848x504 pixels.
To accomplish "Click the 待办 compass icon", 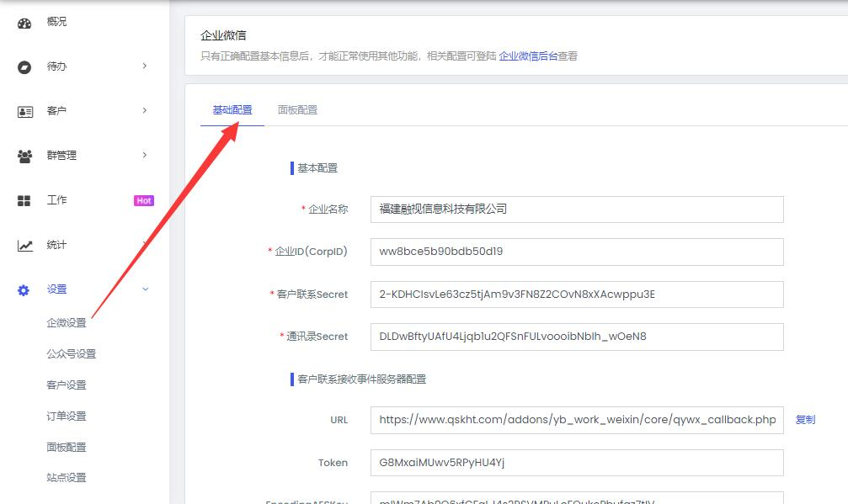I will (x=24, y=67).
